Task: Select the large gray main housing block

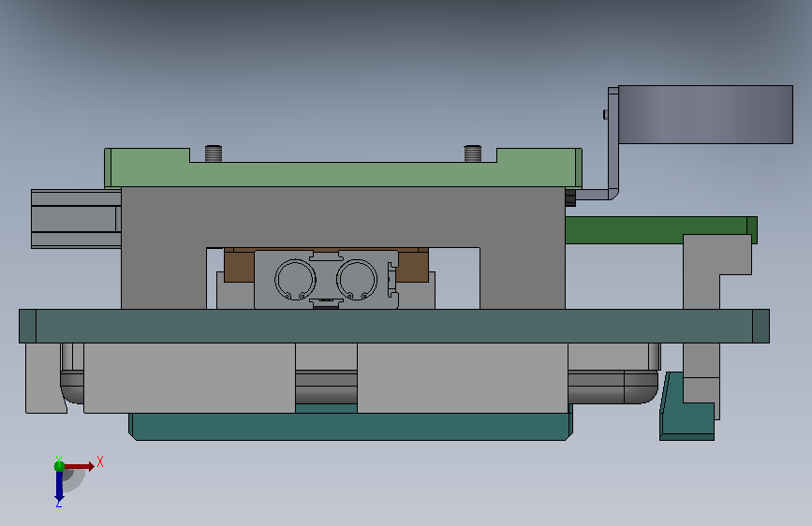Action: [343, 217]
